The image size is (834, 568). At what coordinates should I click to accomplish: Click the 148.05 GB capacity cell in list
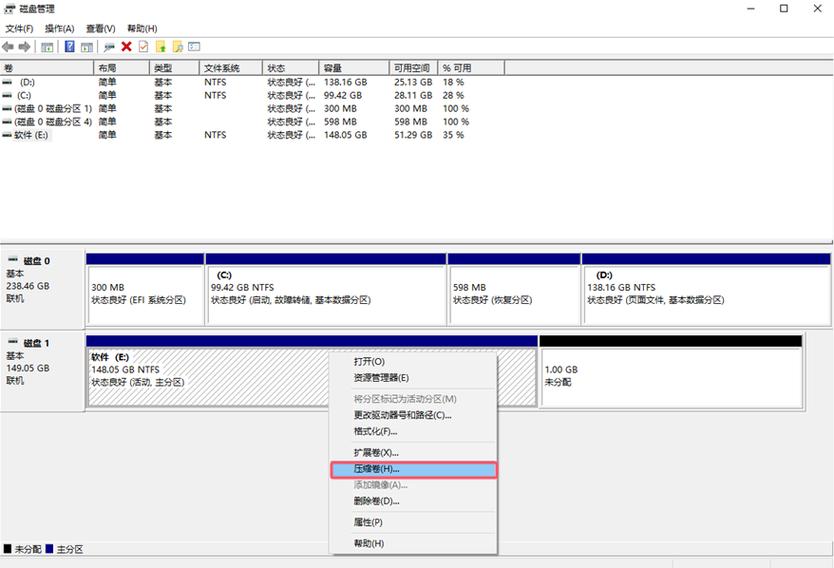[346, 135]
